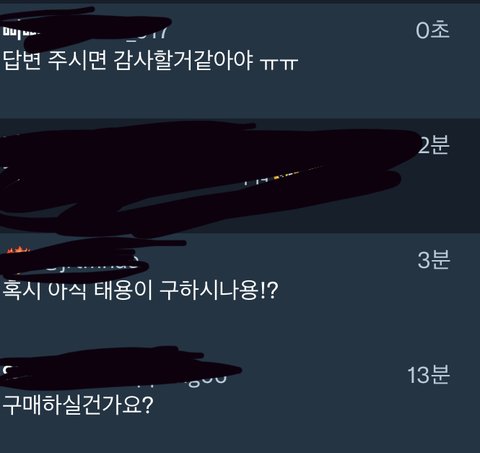Click the 13분 timestamp
Image resolution: width=480 pixels, height=453 pixels.
(x=429, y=375)
